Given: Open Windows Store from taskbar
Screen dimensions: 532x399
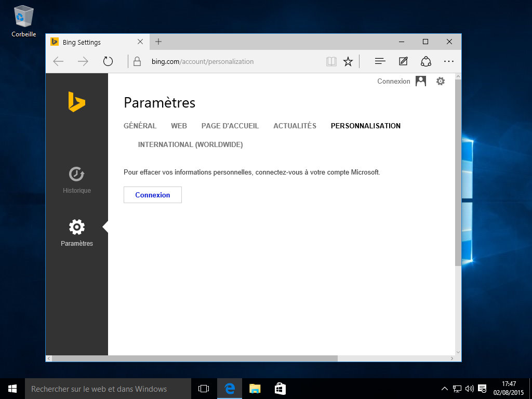Looking at the screenshot, I should pos(280,388).
